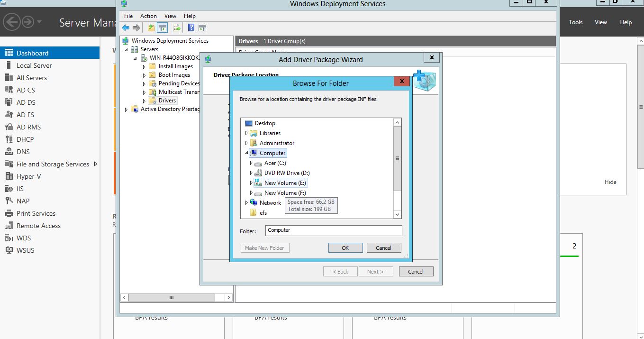Viewport: 644px width, 339px height.
Task: Toggle the Show/Hide Console Tree icon
Action: pos(163,28)
